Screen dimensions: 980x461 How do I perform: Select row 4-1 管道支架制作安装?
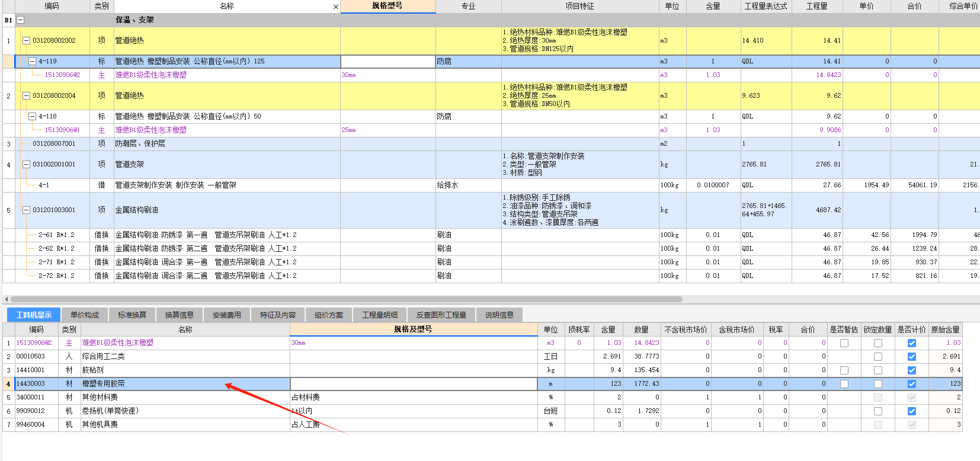tap(491, 185)
